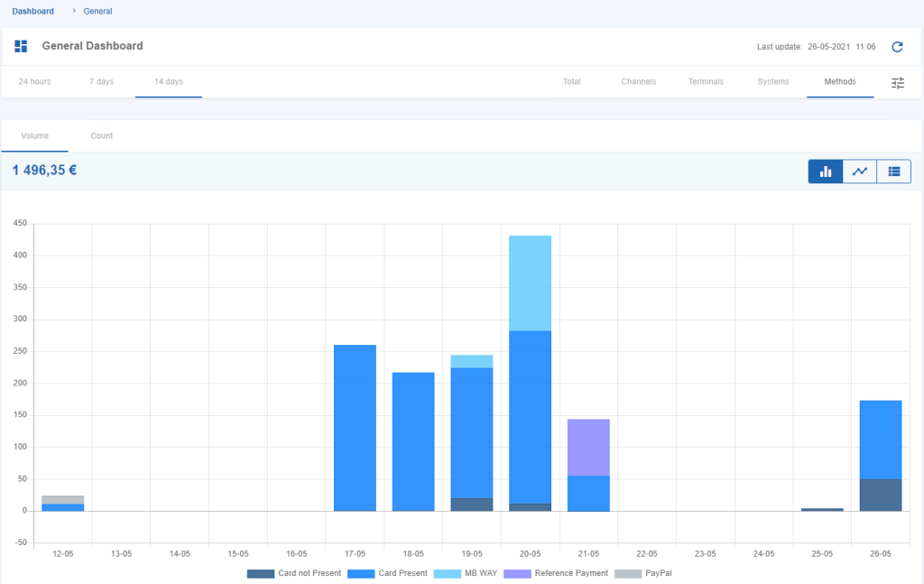The width and height of the screenshot is (924, 584).
Task: Switch to bar chart view
Action: [825, 171]
